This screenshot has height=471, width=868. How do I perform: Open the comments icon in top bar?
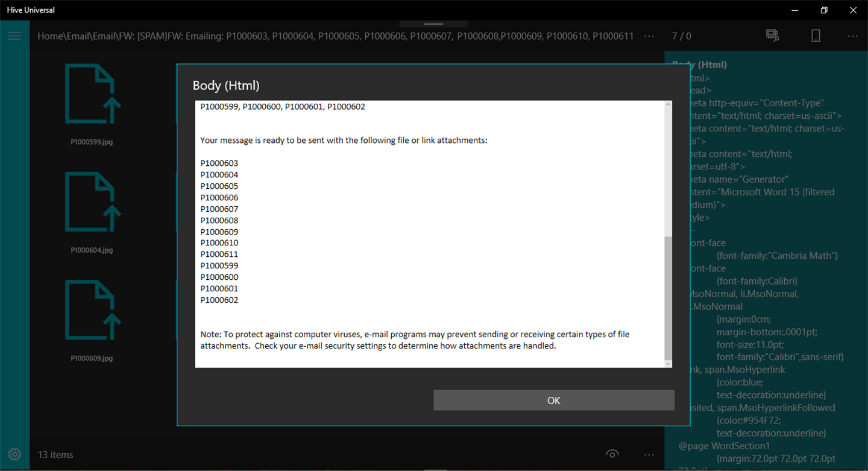coord(772,36)
